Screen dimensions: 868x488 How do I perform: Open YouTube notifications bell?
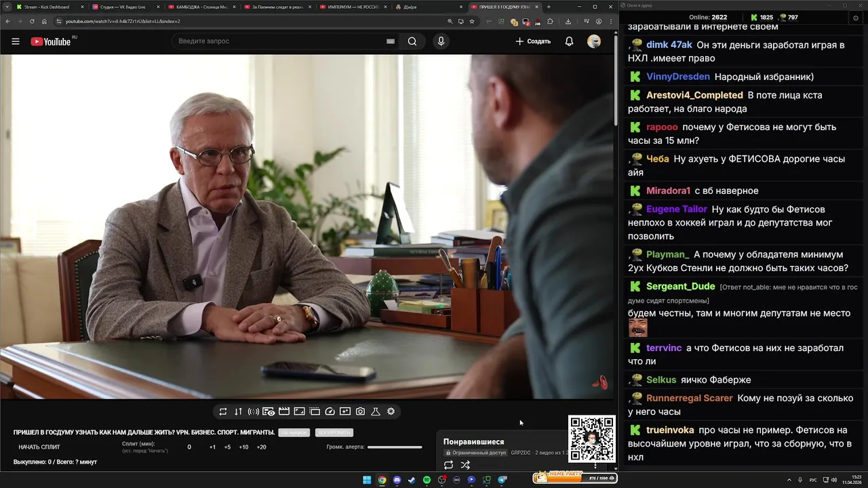[569, 41]
